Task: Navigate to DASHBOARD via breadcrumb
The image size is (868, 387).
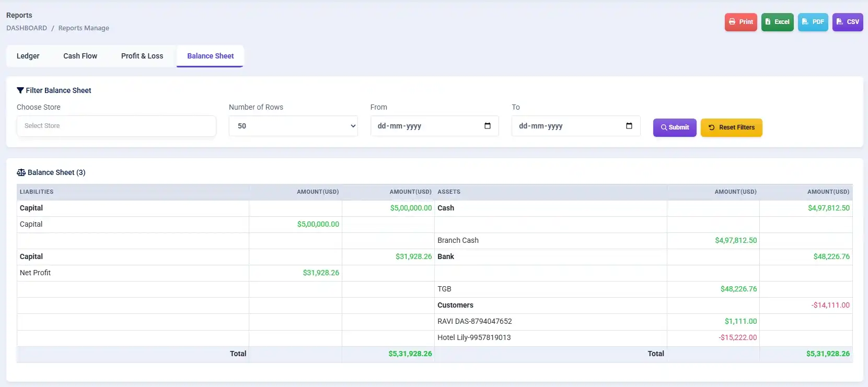Action: [27, 28]
